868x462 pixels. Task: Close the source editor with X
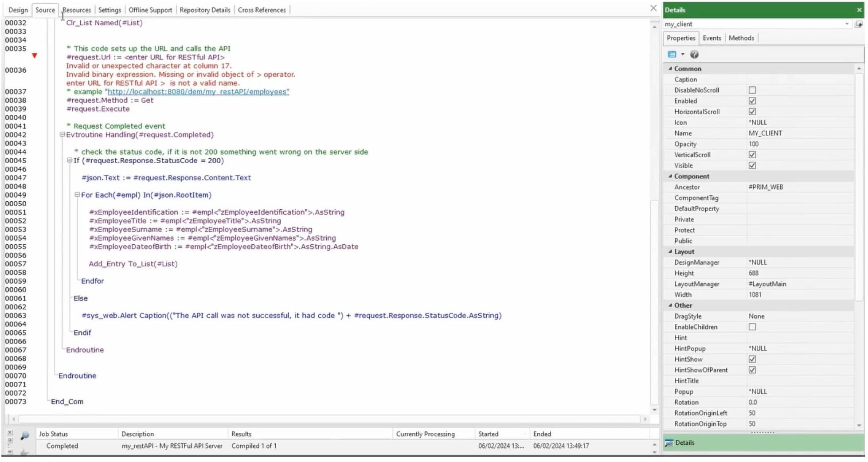click(653, 8)
